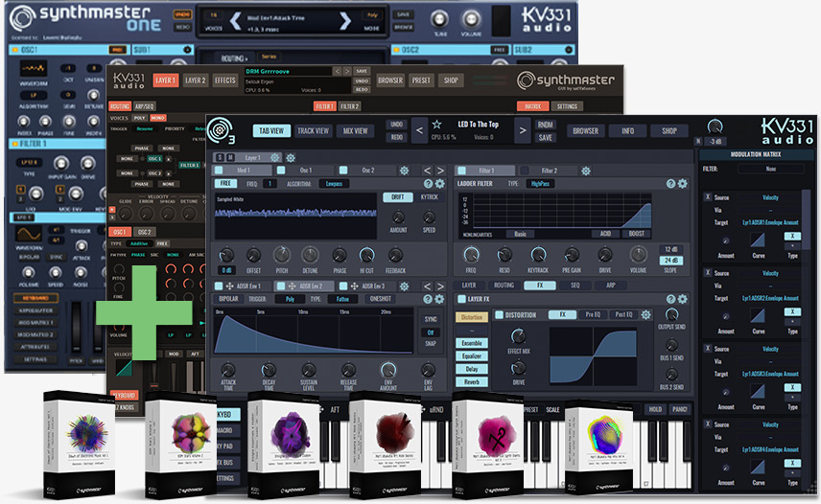Select the Reverb effect in Layer FX list
Image resolution: width=821 pixels, height=504 pixels.
(x=472, y=382)
